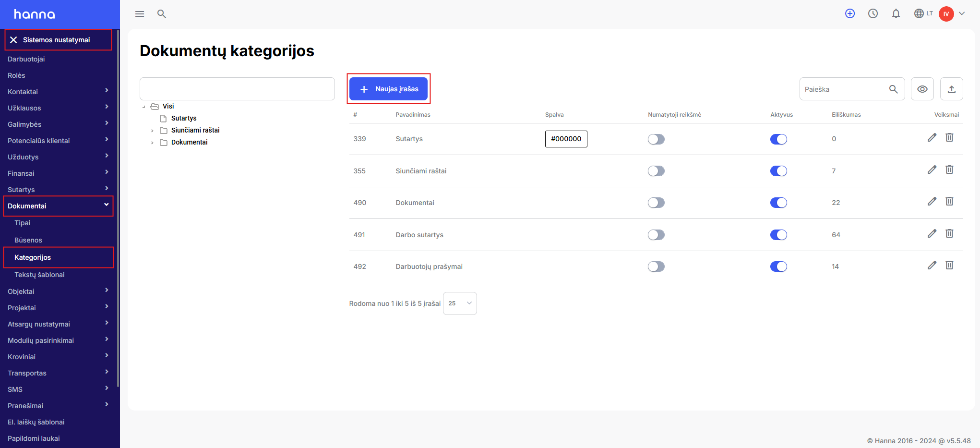Click the IV user avatar
Image resolution: width=980 pixels, height=448 pixels.
(946, 13)
